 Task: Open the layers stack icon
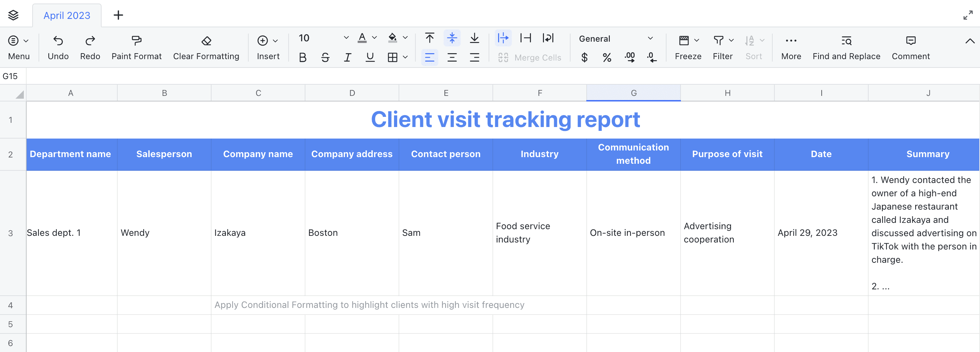tap(13, 15)
